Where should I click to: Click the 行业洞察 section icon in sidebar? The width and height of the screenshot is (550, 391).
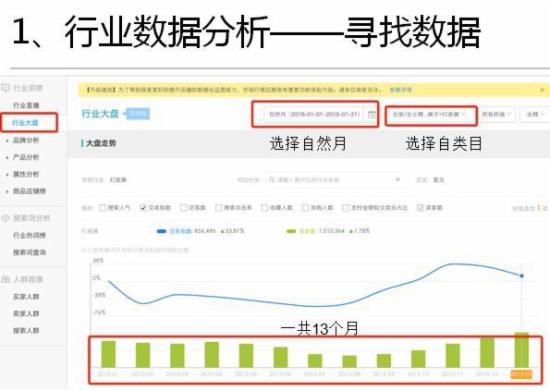coord(5,88)
